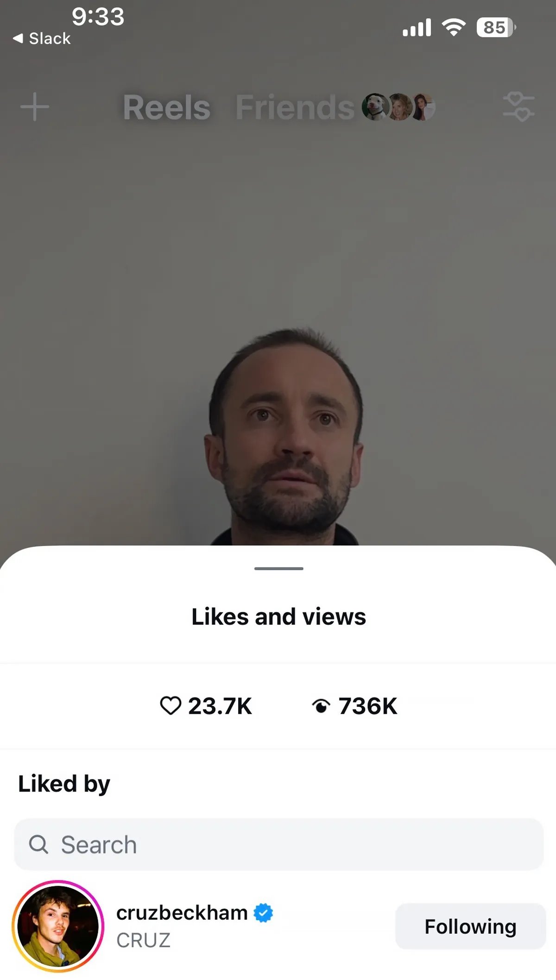The image size is (556, 980).
Task: Tap the heart likes icon
Action: 171,706
